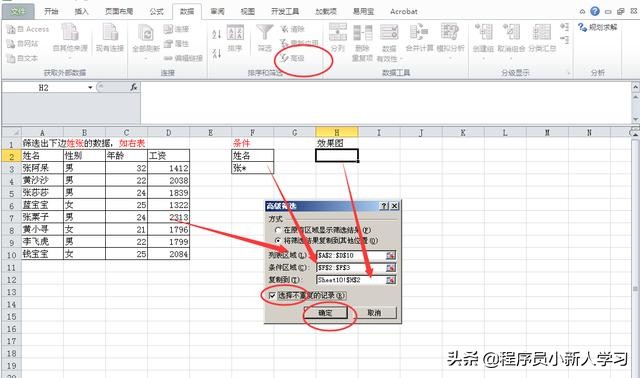The image size is (640, 378).
Task: Click the Connections (连接) ribbon item
Action: click(176, 29)
